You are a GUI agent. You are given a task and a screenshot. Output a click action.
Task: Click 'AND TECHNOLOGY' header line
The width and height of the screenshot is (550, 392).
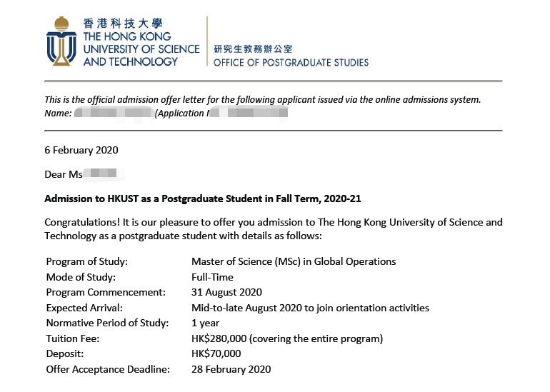(131, 61)
